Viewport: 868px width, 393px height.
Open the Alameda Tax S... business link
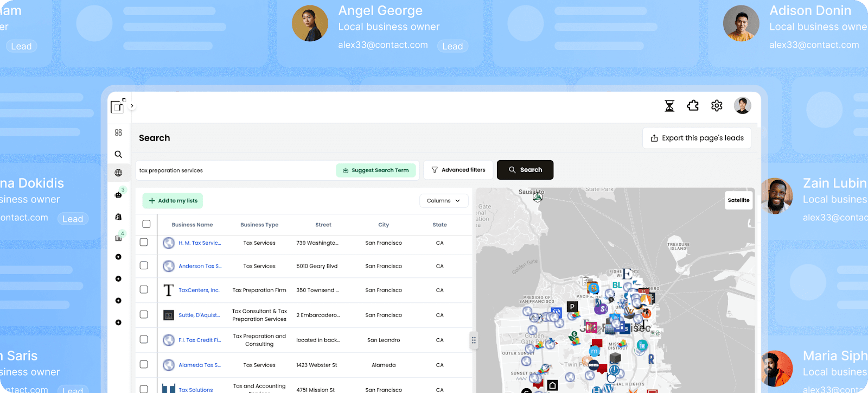[x=200, y=365]
